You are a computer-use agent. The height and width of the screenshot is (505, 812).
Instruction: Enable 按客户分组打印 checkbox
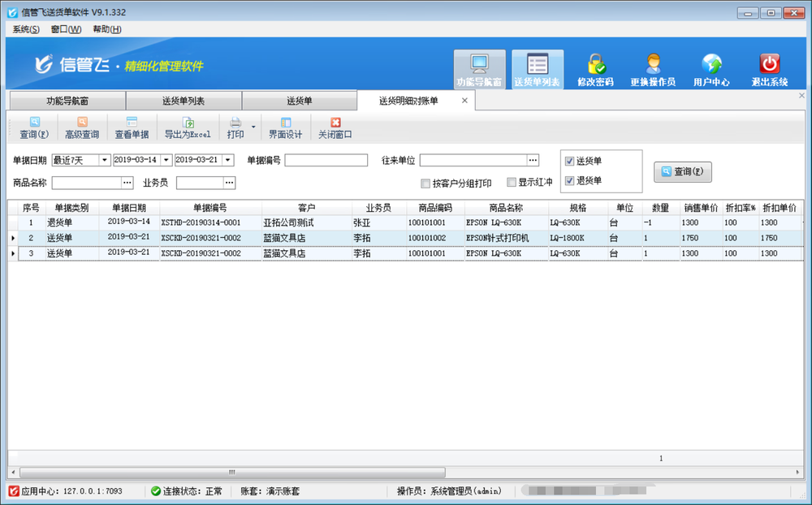425,183
